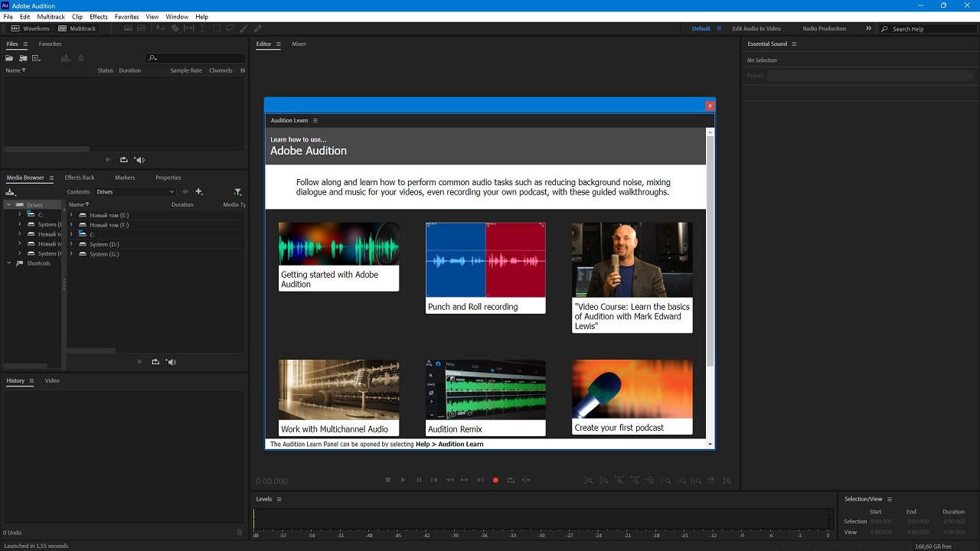Select the Radio Production workspace

pyautogui.click(x=824, y=28)
